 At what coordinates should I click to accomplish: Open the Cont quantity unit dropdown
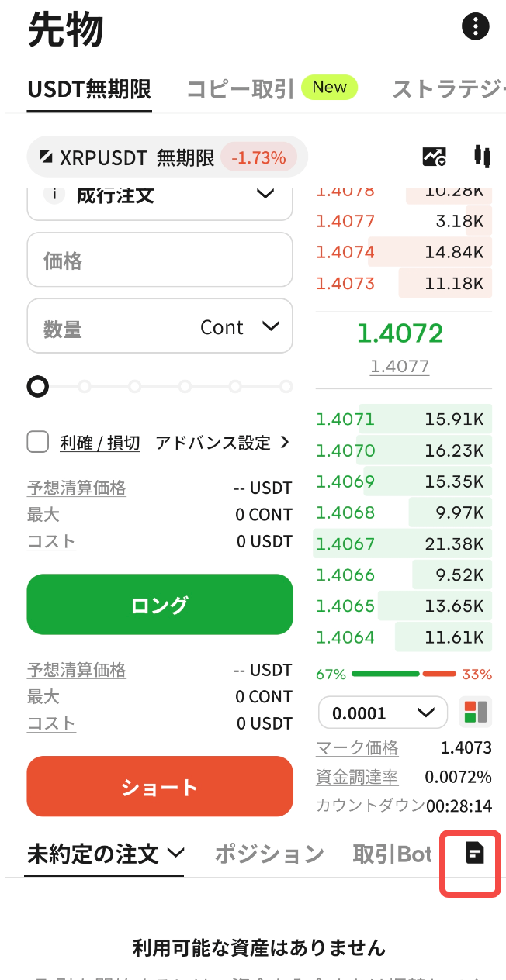coord(239,327)
